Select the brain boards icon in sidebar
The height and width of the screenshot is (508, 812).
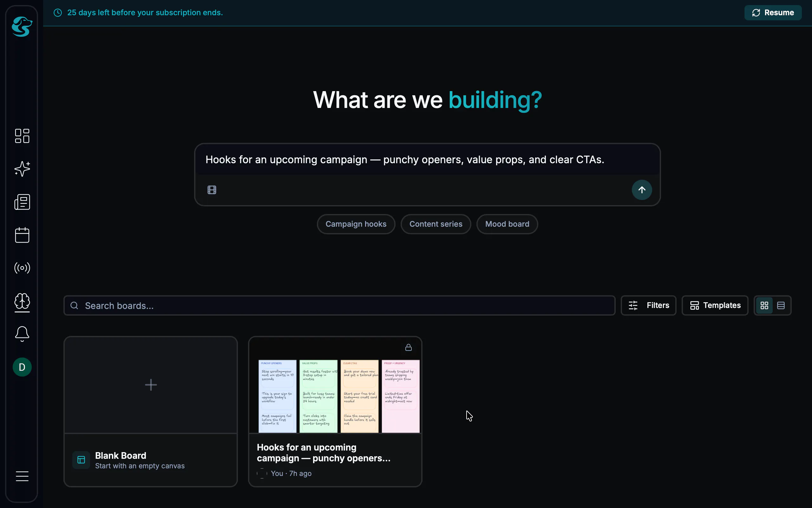tap(22, 301)
